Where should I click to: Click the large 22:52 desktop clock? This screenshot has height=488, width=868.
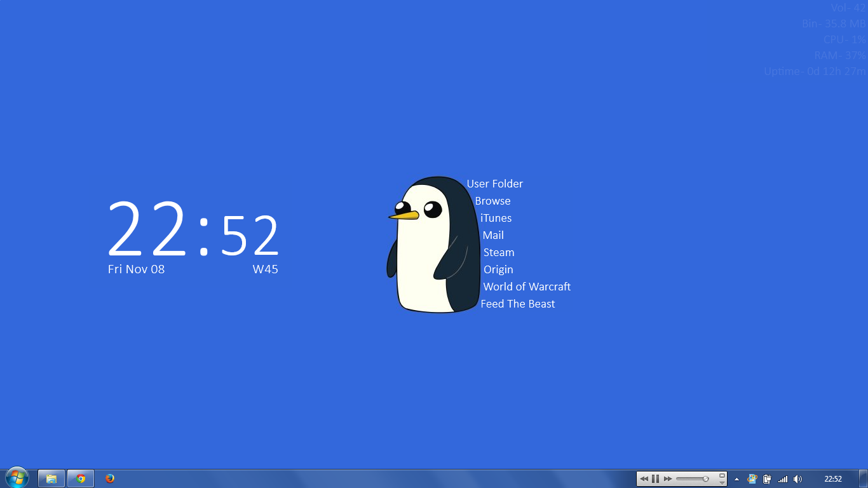[x=193, y=229]
